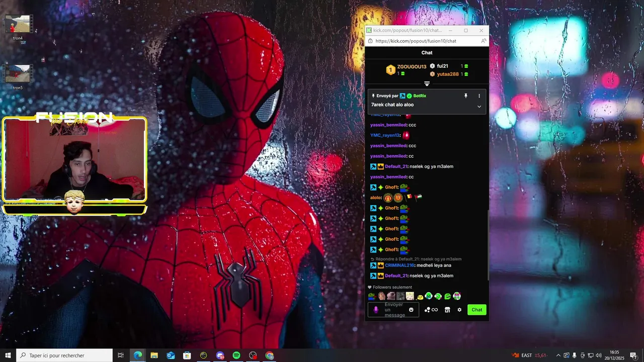Click the EAST stock widget in taskbar
644x362 pixels.
click(530, 355)
